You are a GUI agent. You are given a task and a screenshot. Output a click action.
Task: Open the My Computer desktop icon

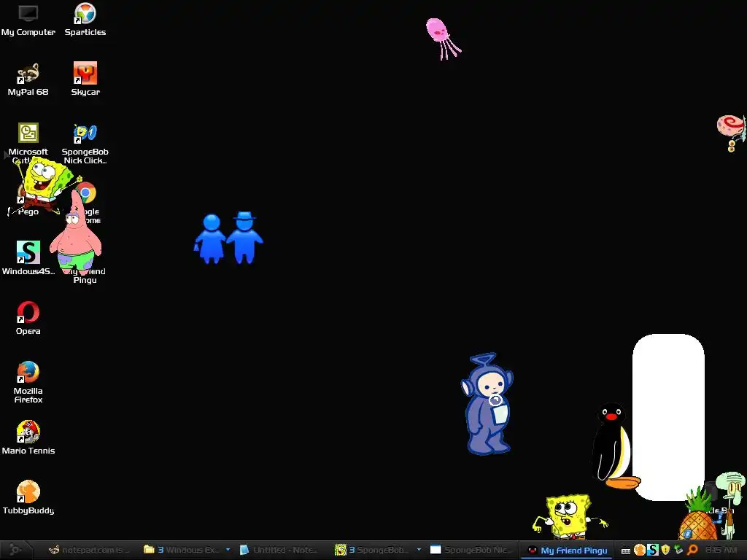pyautogui.click(x=28, y=20)
